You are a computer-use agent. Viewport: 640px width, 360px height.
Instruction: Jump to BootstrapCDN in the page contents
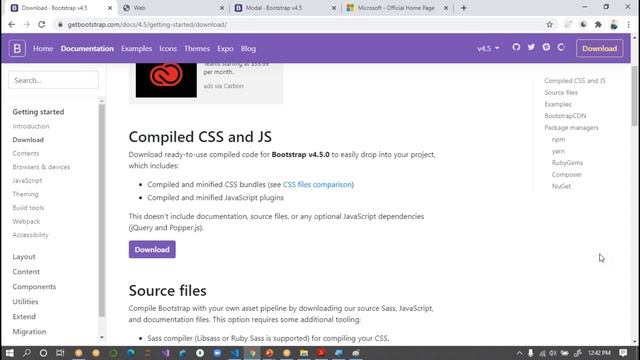coord(565,116)
